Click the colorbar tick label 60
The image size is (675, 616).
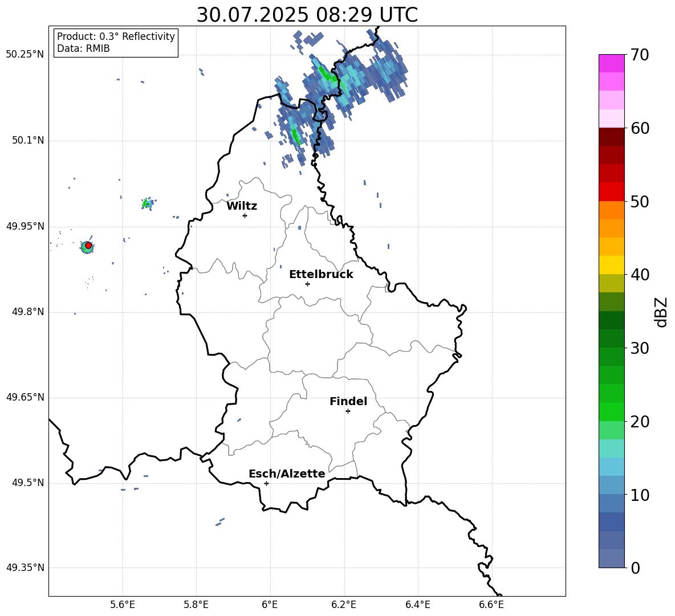640,128
